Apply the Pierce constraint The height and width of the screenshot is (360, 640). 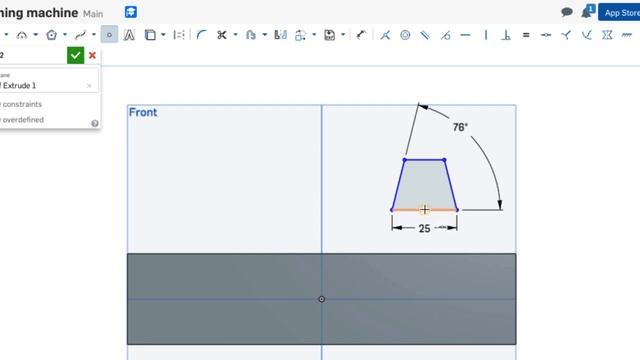click(587, 35)
